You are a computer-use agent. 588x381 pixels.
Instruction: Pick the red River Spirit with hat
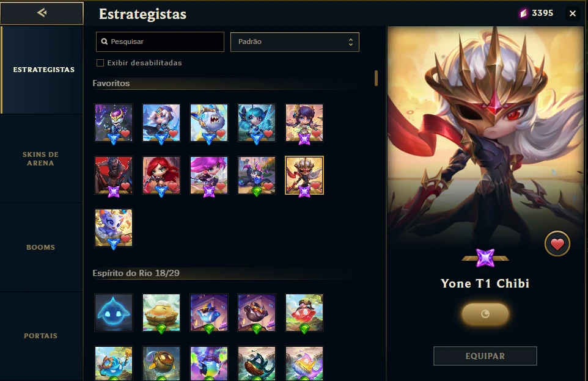(x=304, y=313)
